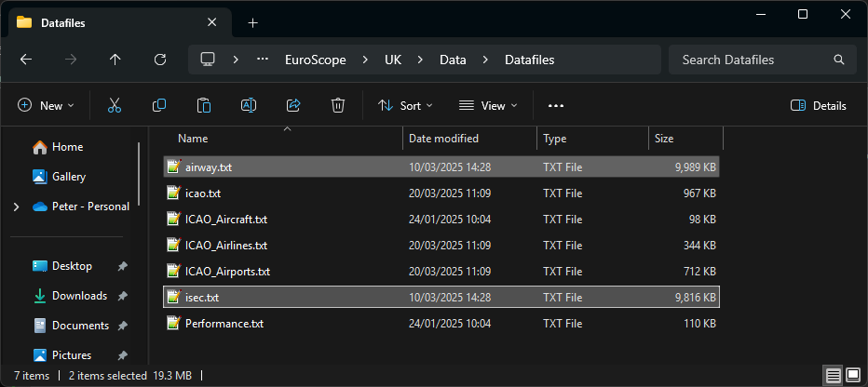This screenshot has height=387, width=868.
Task: Open the See more ellipsis menu
Action: [556, 106]
